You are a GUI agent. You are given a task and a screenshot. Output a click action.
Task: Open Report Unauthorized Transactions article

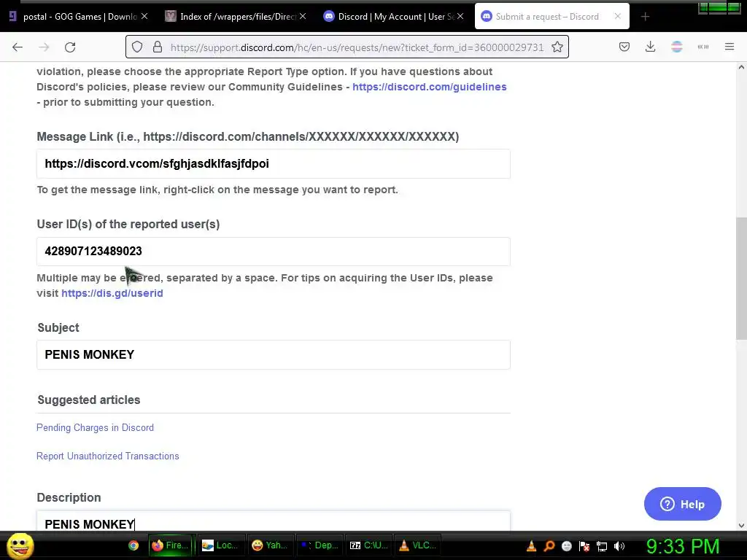point(108,456)
